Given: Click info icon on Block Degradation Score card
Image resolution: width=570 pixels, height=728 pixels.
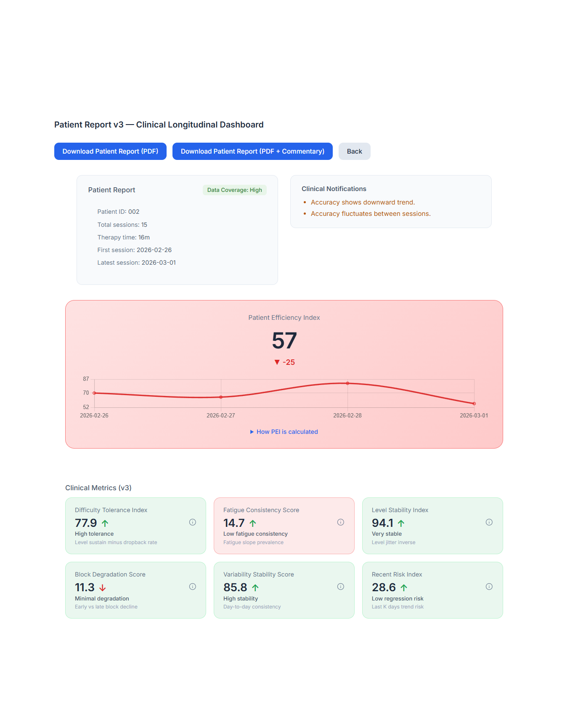Looking at the screenshot, I should tap(193, 587).
